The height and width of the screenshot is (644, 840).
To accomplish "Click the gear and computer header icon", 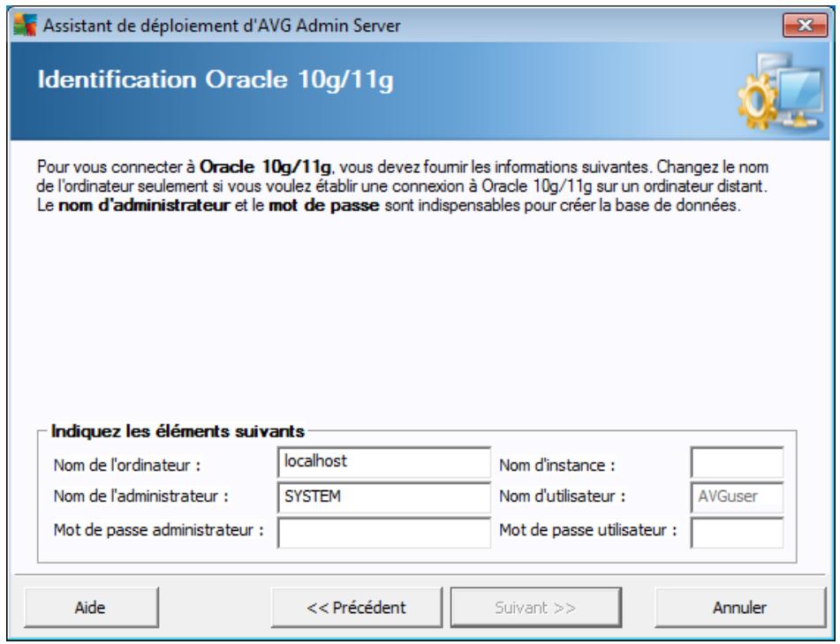I will coord(782,91).
